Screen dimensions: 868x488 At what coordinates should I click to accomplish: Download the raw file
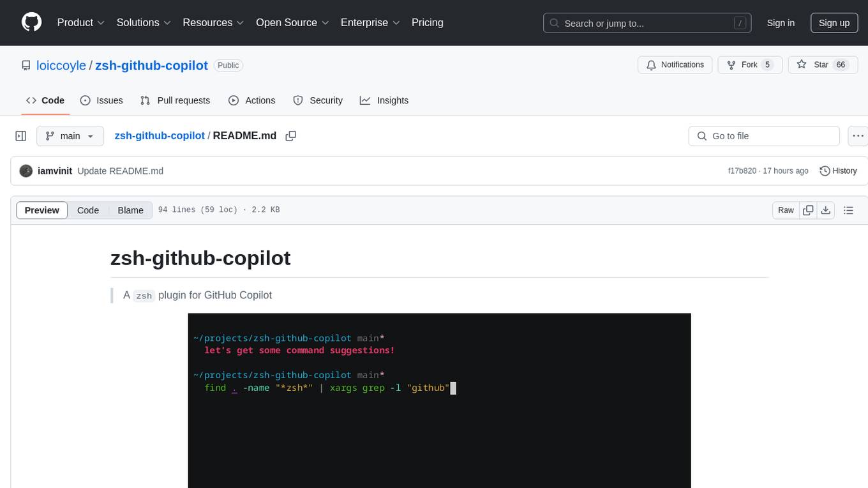coord(826,210)
